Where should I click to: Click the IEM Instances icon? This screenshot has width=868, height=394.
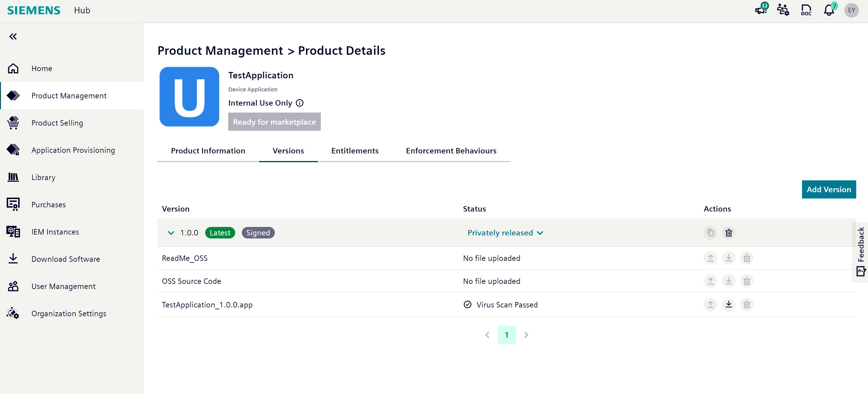click(13, 231)
